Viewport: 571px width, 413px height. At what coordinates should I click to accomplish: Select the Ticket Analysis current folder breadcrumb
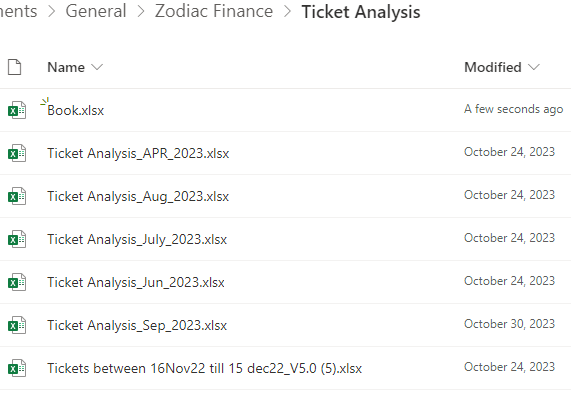pyautogui.click(x=361, y=12)
